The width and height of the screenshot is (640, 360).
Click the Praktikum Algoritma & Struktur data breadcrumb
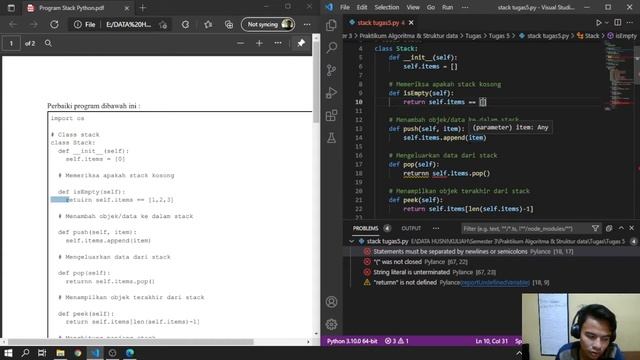coord(409,36)
